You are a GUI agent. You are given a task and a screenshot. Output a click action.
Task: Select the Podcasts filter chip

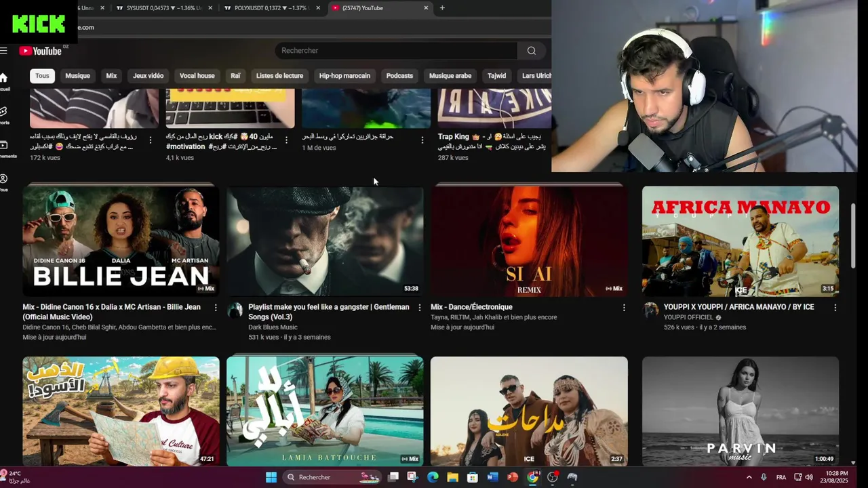(x=399, y=76)
